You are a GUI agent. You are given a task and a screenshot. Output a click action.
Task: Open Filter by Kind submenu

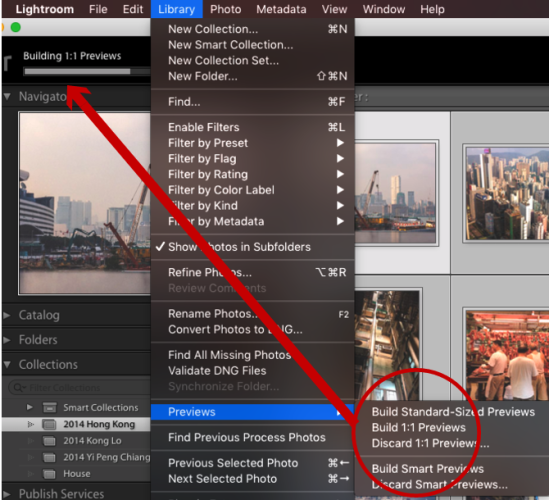click(x=252, y=206)
